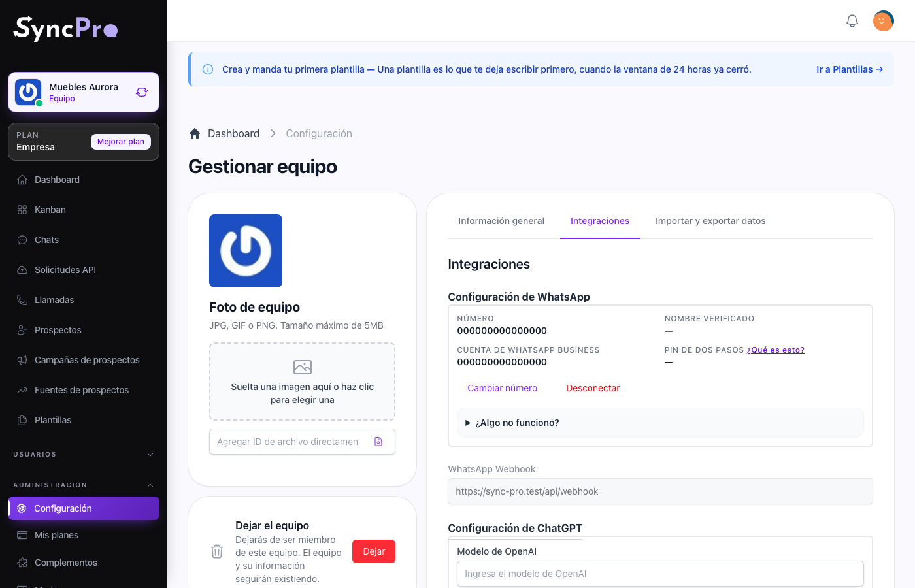The height and width of the screenshot is (588, 915).
Task: Open the Información general tab
Action: 501,221
